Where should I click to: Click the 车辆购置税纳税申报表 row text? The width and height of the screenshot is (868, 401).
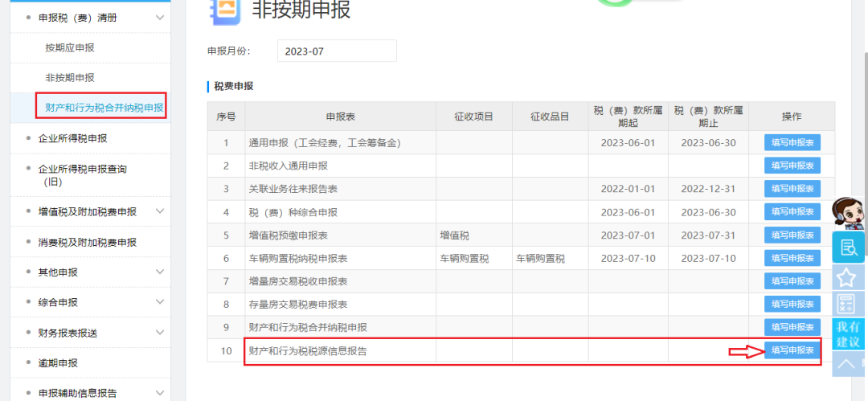(298, 258)
